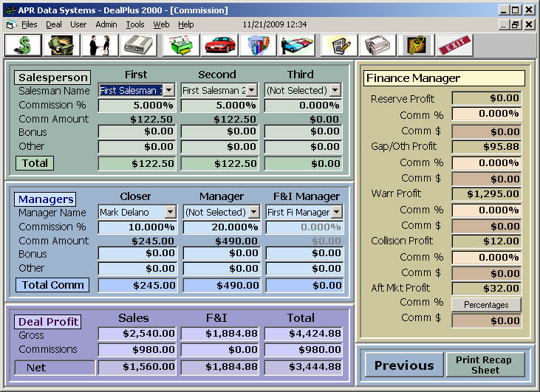540x392 pixels.
Task: Click Comm % field under Gap/Oth Profit
Action: pos(487,163)
